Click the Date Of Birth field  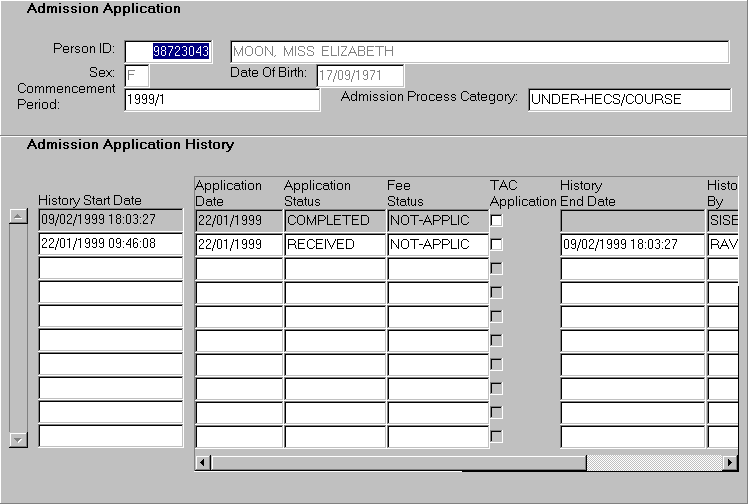click(360, 76)
